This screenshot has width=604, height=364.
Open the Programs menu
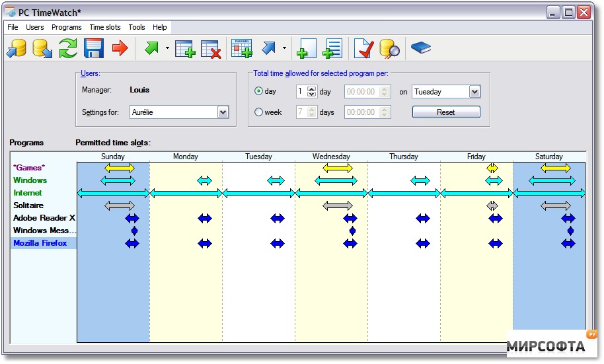tap(66, 27)
